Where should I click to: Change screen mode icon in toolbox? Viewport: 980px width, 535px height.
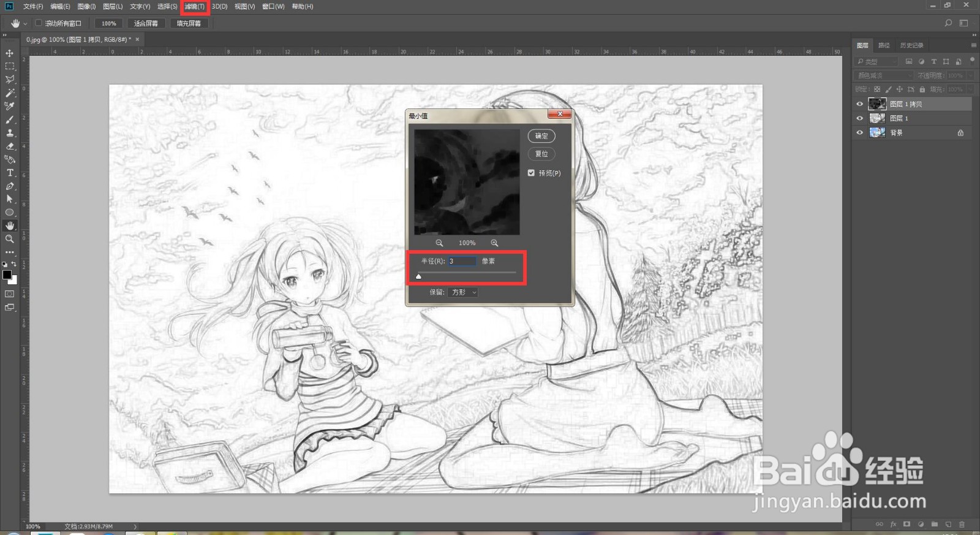pos(10,308)
